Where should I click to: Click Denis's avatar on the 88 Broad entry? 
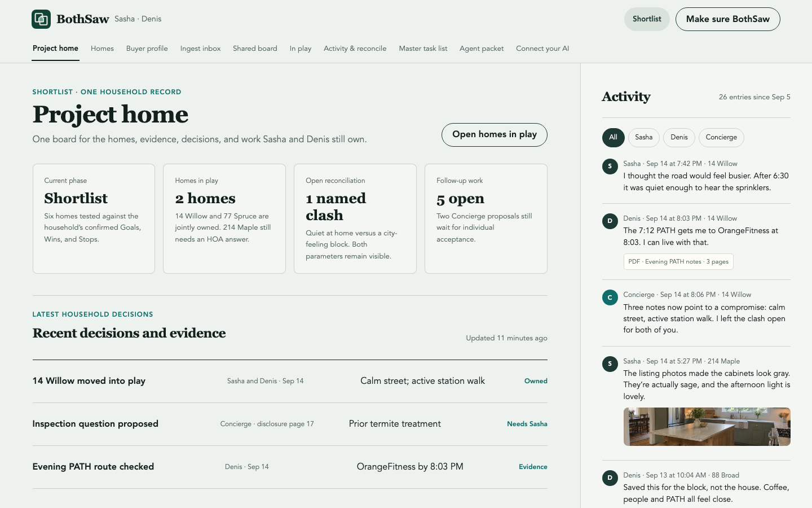[610, 478]
